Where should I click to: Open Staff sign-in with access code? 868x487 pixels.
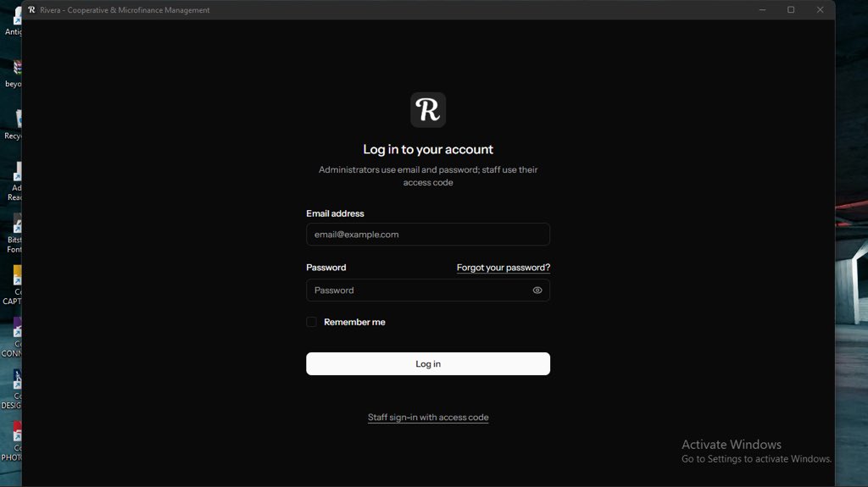point(428,418)
